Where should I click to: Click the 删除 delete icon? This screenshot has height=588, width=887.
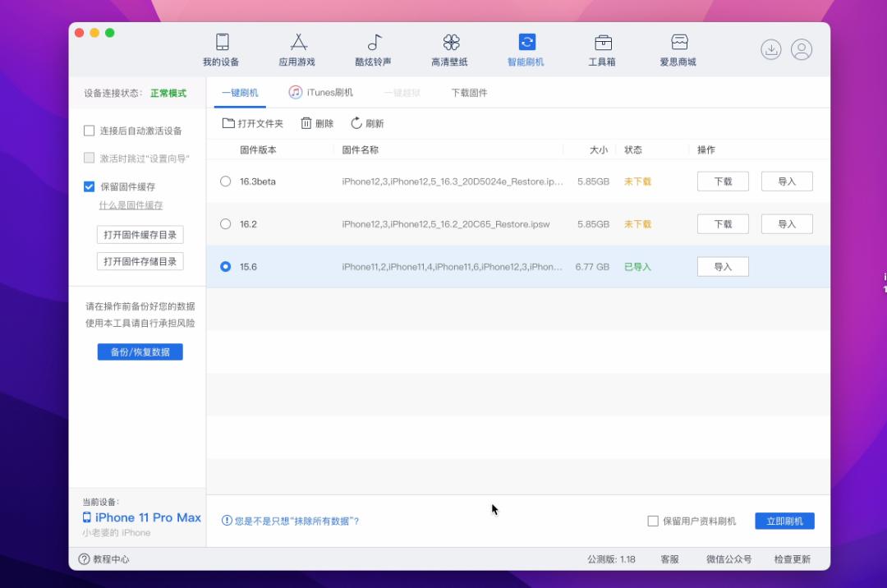[316, 123]
